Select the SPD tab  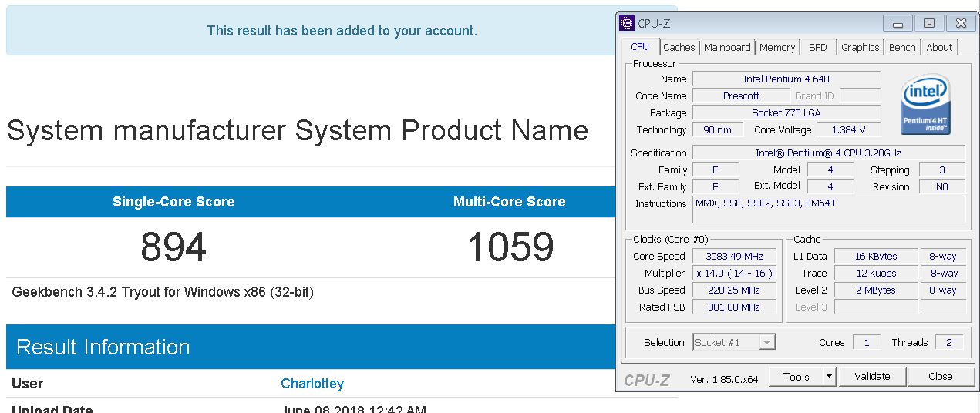(818, 47)
